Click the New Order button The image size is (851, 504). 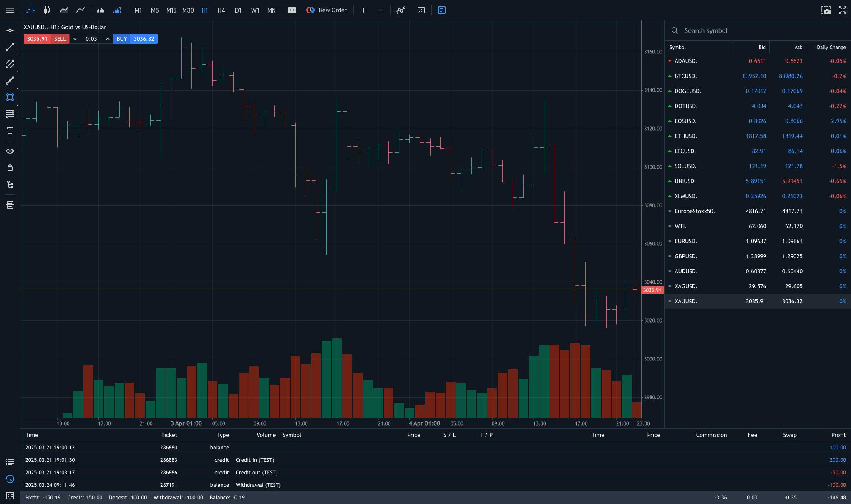point(327,10)
